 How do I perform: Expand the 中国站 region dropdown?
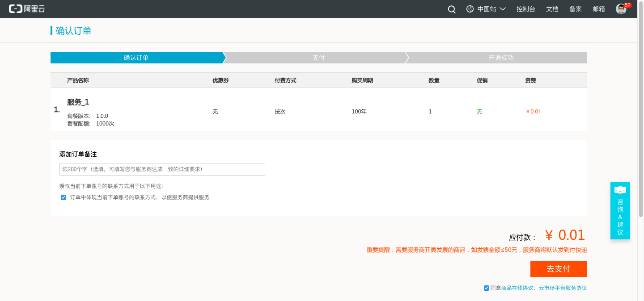(487, 9)
